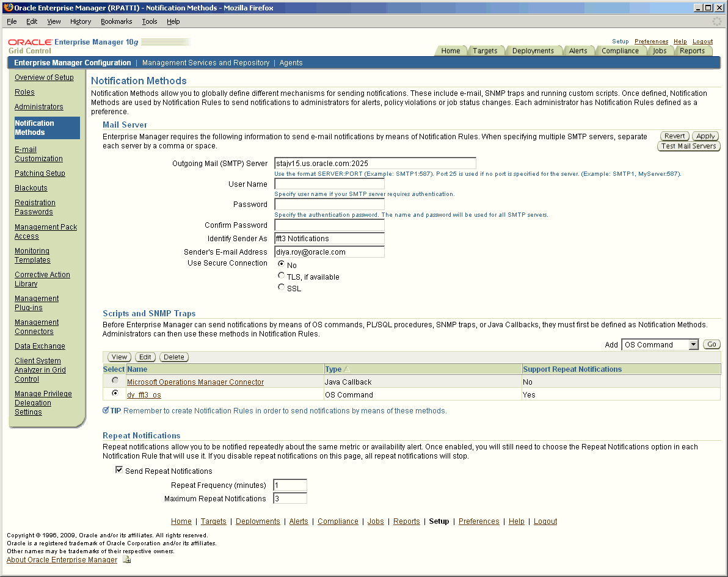The width and height of the screenshot is (728, 577).
Task: Click the Test Mail Servers button
Action: 688,146
